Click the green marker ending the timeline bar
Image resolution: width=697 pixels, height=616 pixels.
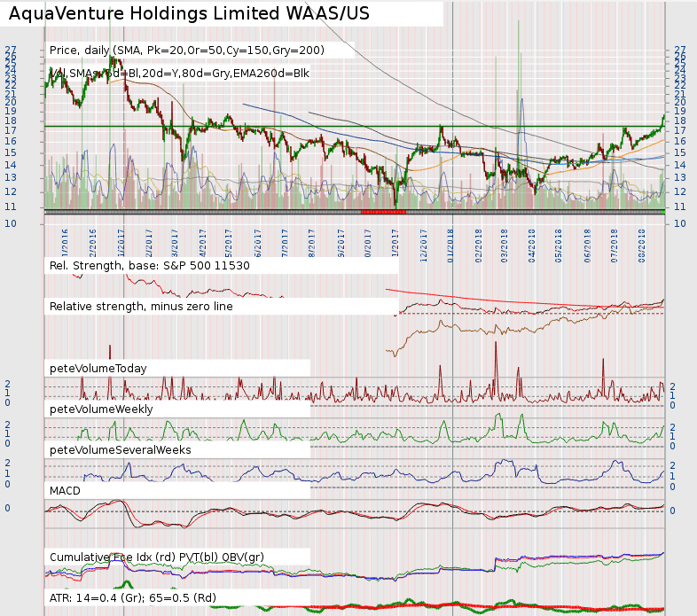(x=663, y=213)
